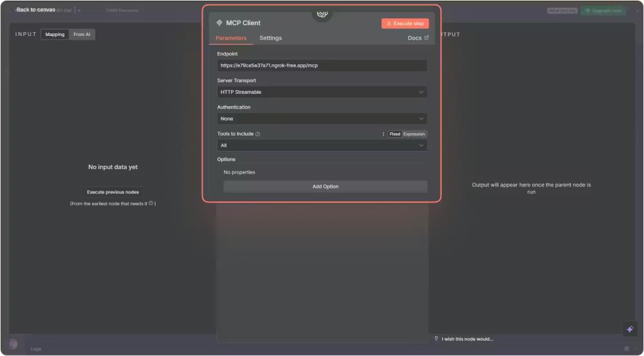Toggle Tools to Include to Expression mode
Screen dimensions: 644x356
click(414, 134)
